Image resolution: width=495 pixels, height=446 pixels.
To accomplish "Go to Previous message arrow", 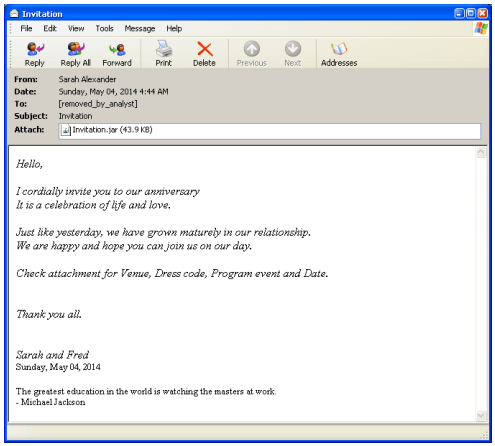I will (252, 49).
